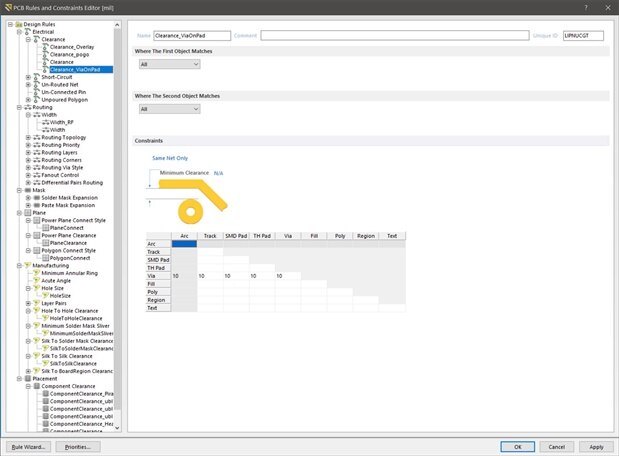Click the Design Rules root folder icon
This screenshot has height=456, width=619.
pyautogui.click(x=19, y=24)
